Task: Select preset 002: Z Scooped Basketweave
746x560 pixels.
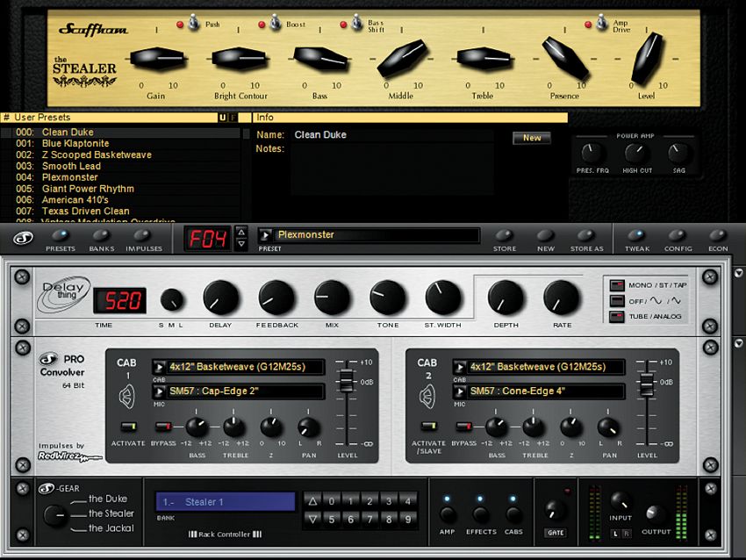Action: click(x=120, y=154)
